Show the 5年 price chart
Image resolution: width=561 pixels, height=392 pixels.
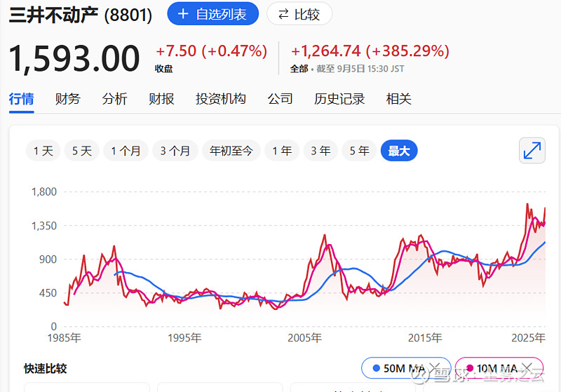pos(359,151)
